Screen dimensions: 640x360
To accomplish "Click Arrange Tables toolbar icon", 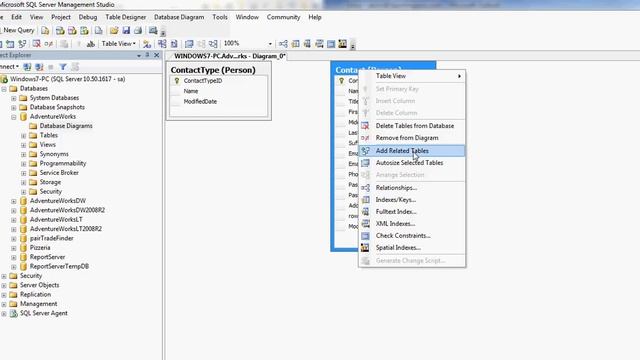I will [213, 44].
